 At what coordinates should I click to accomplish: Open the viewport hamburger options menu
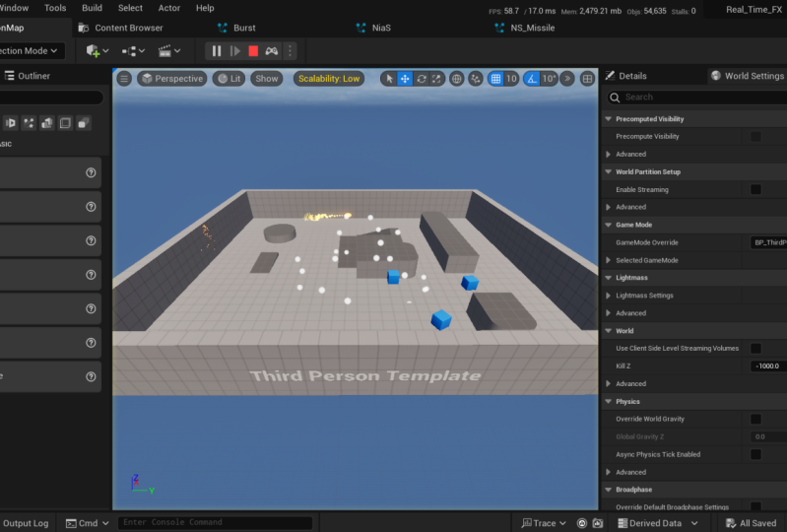124,78
